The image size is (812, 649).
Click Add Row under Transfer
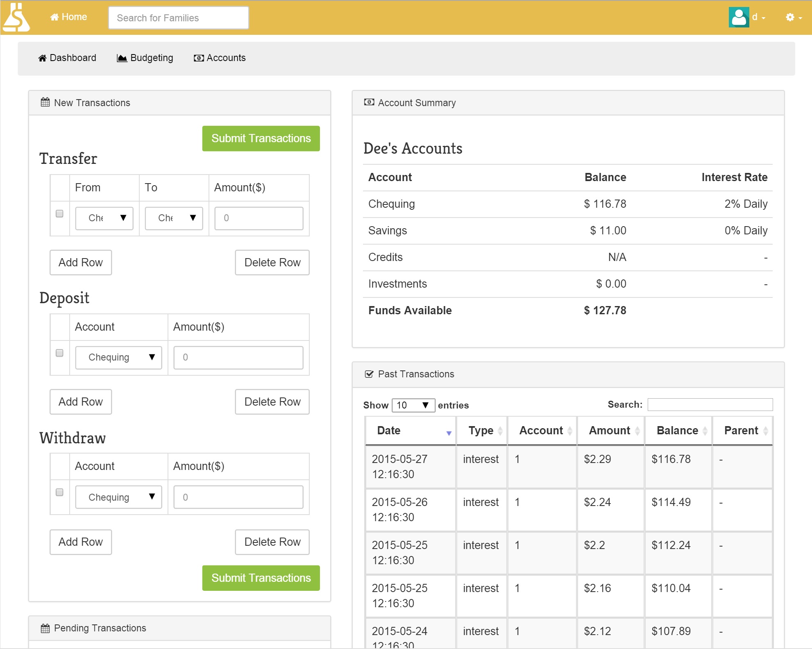(81, 262)
